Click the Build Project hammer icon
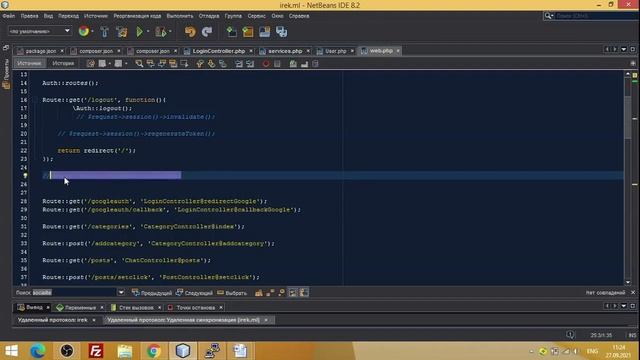Screen dimensions: 640x360 pos(104,31)
